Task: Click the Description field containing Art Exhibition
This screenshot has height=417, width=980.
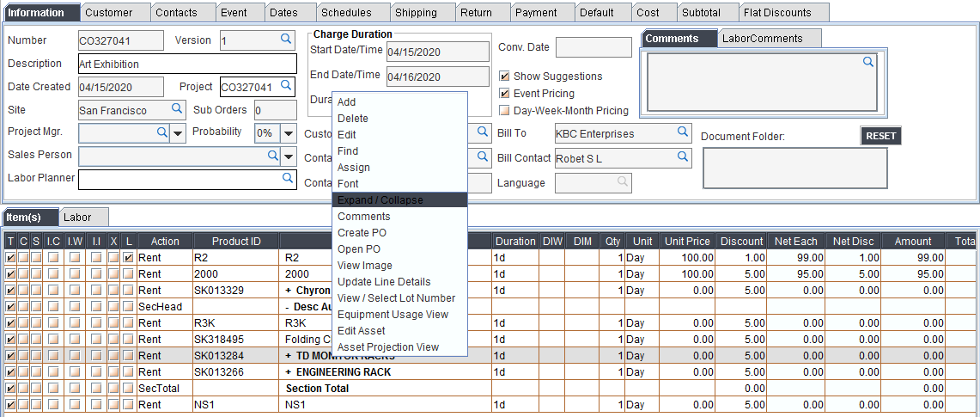Action: [186, 64]
